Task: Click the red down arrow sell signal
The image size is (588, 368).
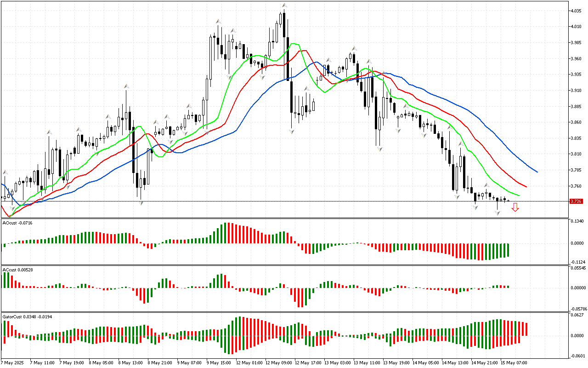Action: click(x=515, y=208)
